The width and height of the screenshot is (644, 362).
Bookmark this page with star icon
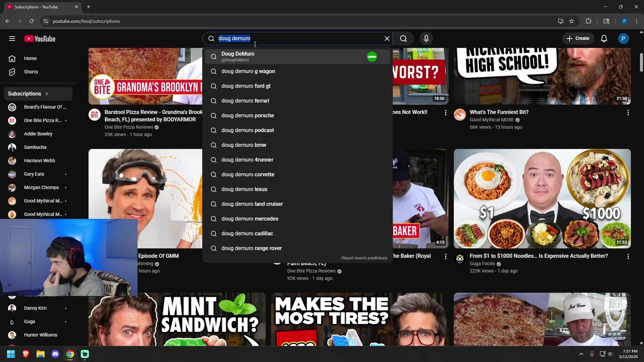click(572, 21)
